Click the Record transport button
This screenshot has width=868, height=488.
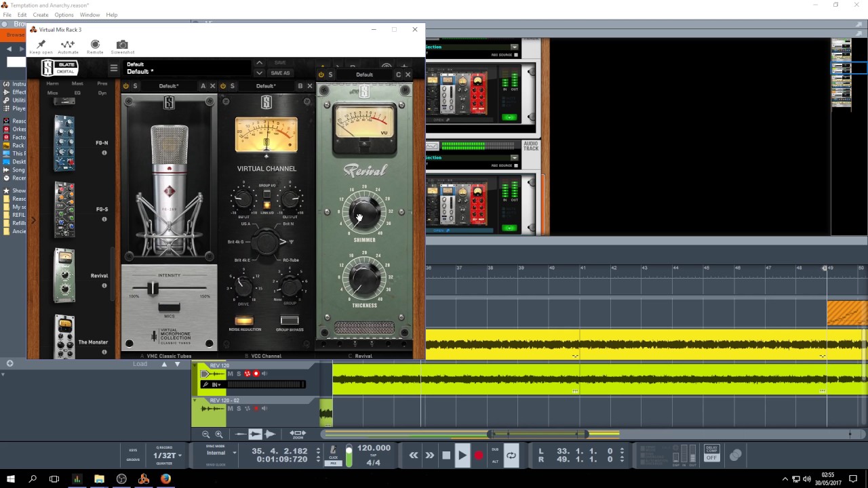pyautogui.click(x=478, y=455)
